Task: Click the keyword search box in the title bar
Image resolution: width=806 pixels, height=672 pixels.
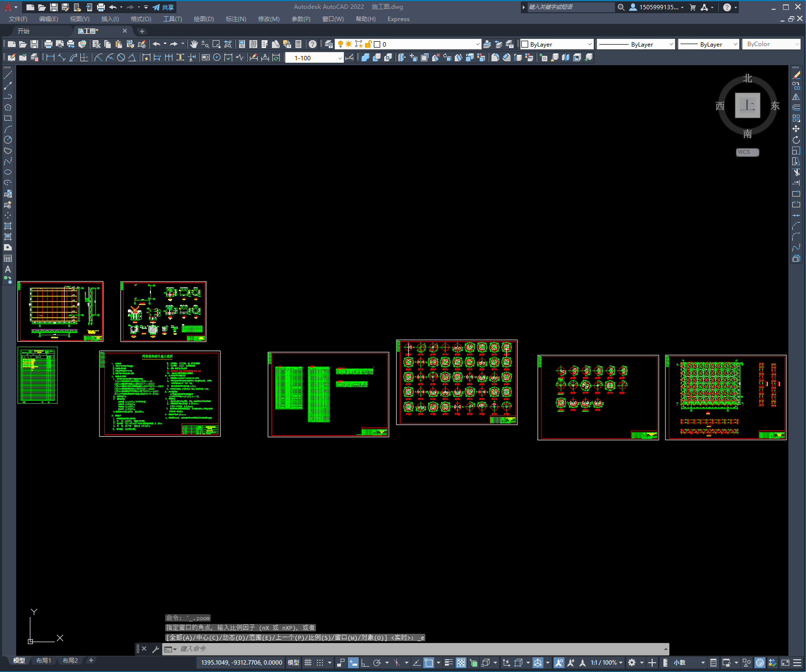Action: [x=571, y=7]
